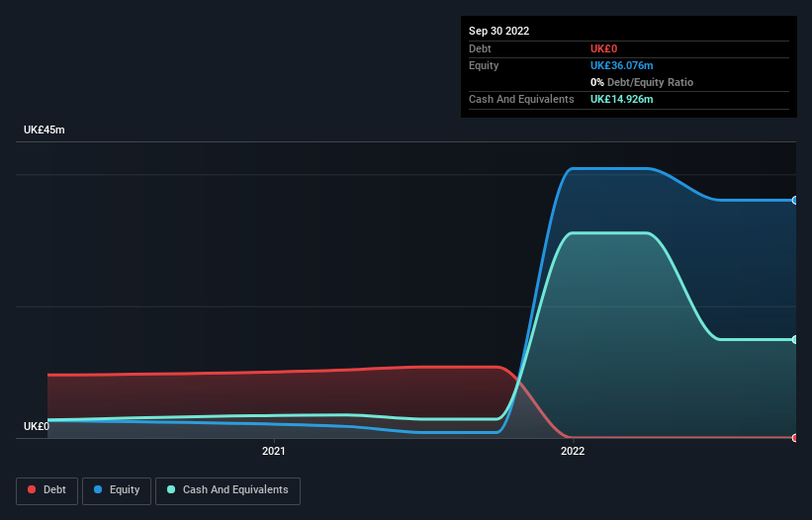
Task: Click Cash And Equivalents label in tooltip
Action: point(521,99)
